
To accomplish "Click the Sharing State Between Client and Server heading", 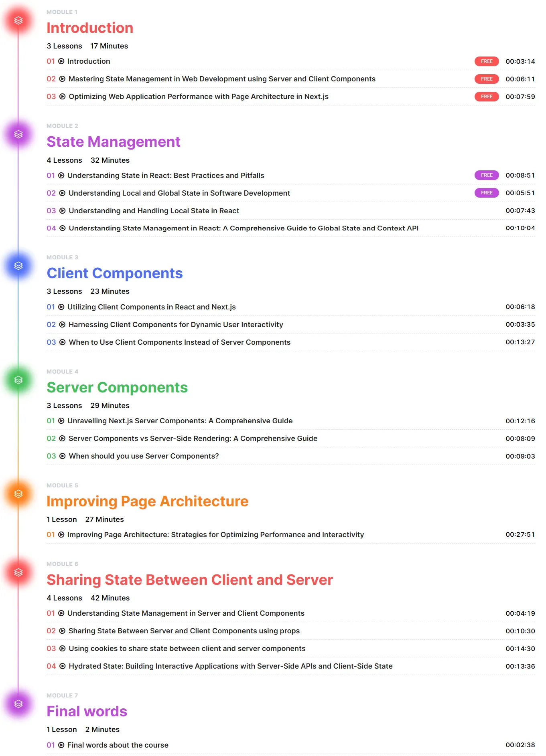I will (190, 580).
